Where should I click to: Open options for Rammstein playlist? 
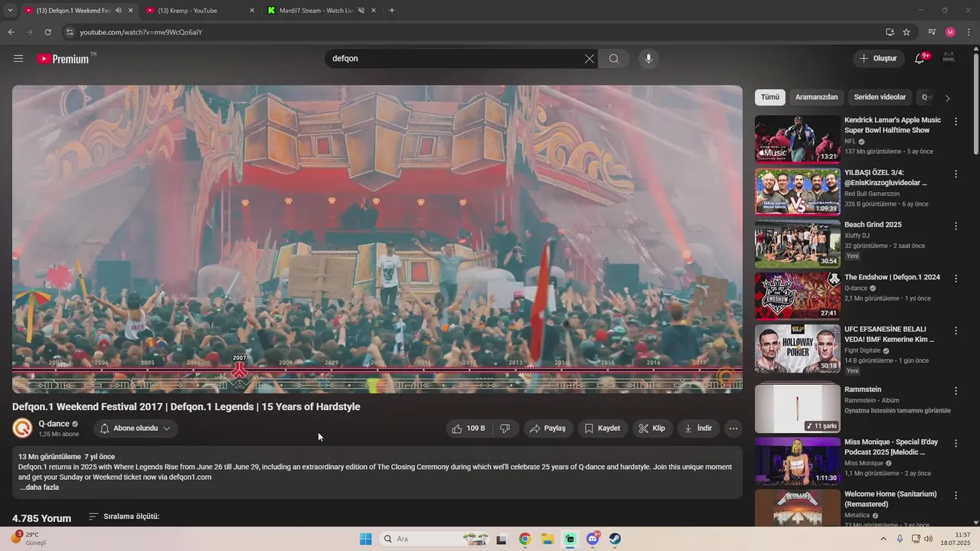955,391
